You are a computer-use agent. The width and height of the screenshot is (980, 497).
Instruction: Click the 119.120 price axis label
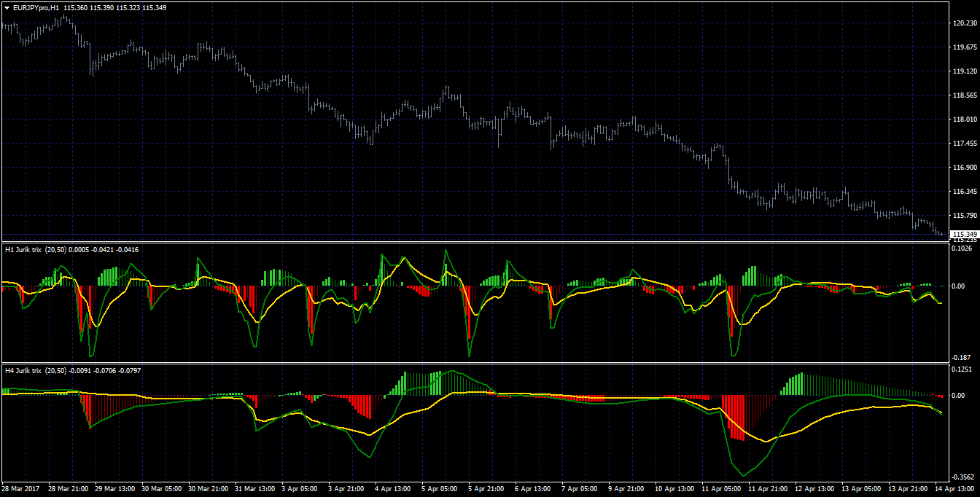[964, 71]
